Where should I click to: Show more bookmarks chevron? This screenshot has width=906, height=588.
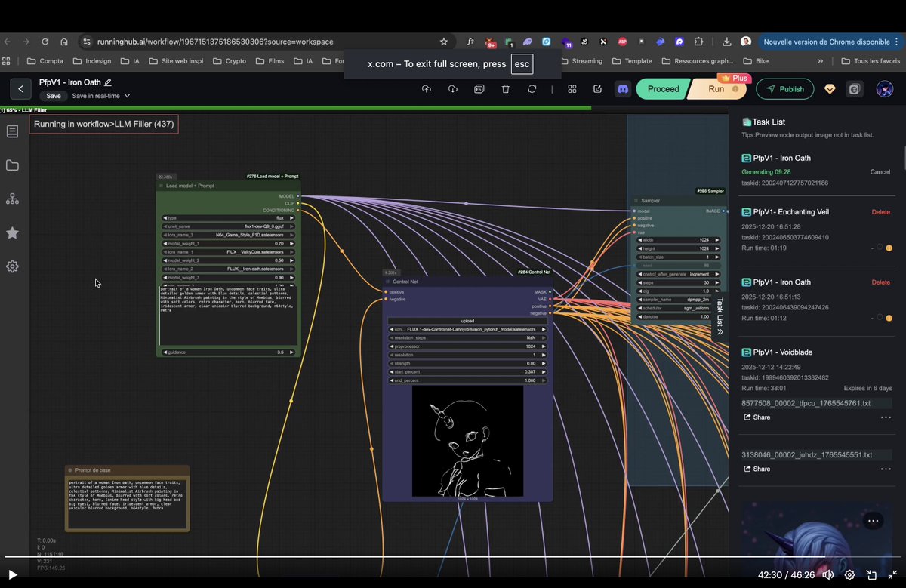pyautogui.click(x=821, y=61)
